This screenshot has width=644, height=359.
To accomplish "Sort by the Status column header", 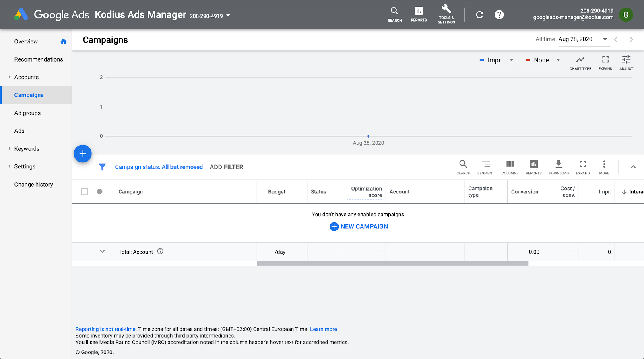I will (318, 192).
